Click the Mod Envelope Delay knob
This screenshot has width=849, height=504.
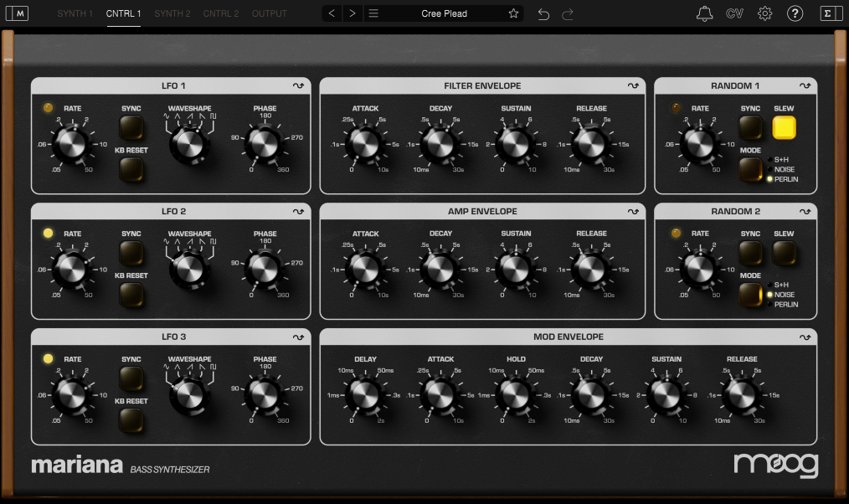coord(365,394)
